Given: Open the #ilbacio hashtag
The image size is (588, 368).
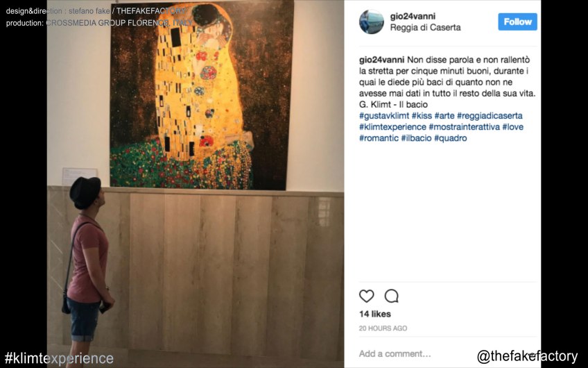Looking at the screenshot, I should (416, 138).
